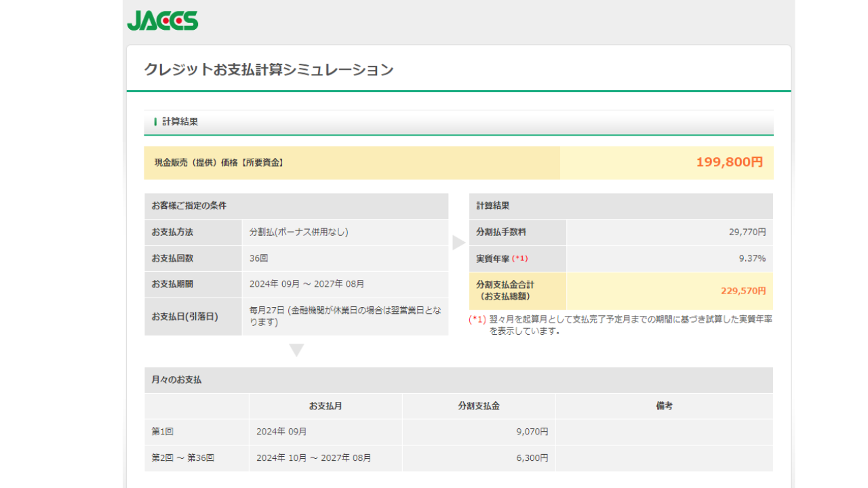868x488 pixels.
Task: Click the 第2回～第36回 row label
Action: 183,458
